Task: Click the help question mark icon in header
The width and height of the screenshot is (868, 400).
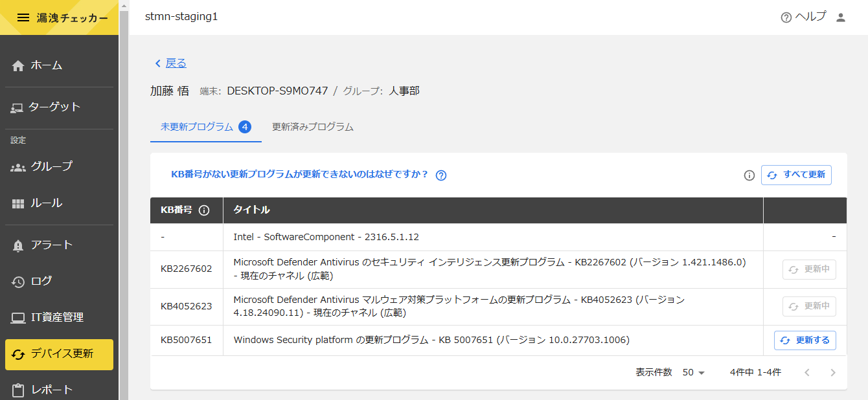Action: (786, 17)
